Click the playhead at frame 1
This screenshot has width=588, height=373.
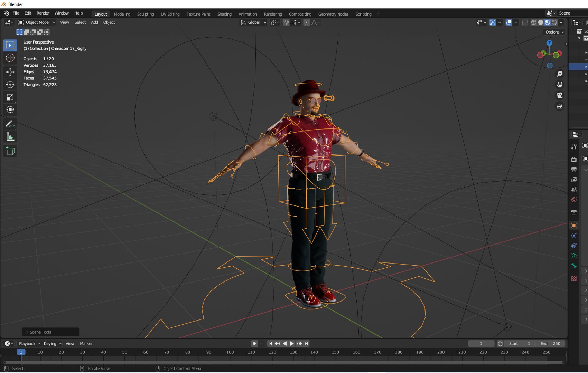21,352
